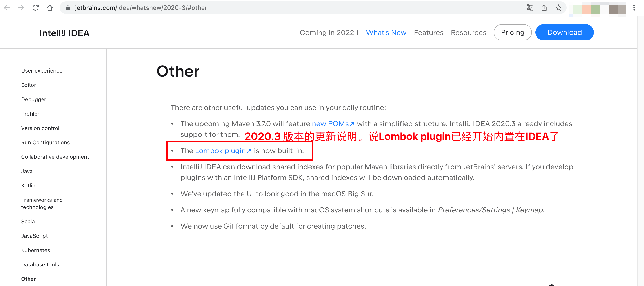
Task: Open the What's New navigation tab
Action: tap(386, 32)
